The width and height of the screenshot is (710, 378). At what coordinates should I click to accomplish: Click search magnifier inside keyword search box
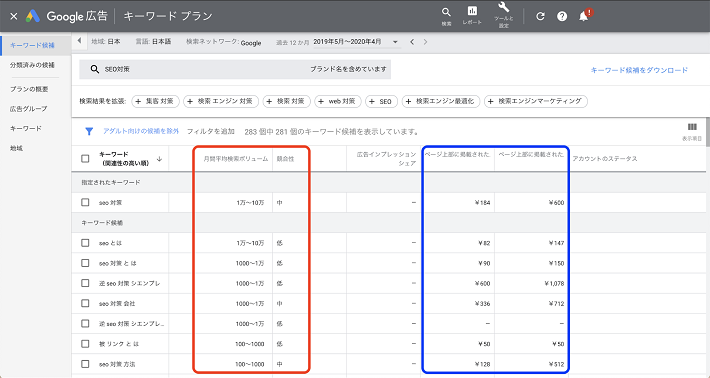[94, 69]
